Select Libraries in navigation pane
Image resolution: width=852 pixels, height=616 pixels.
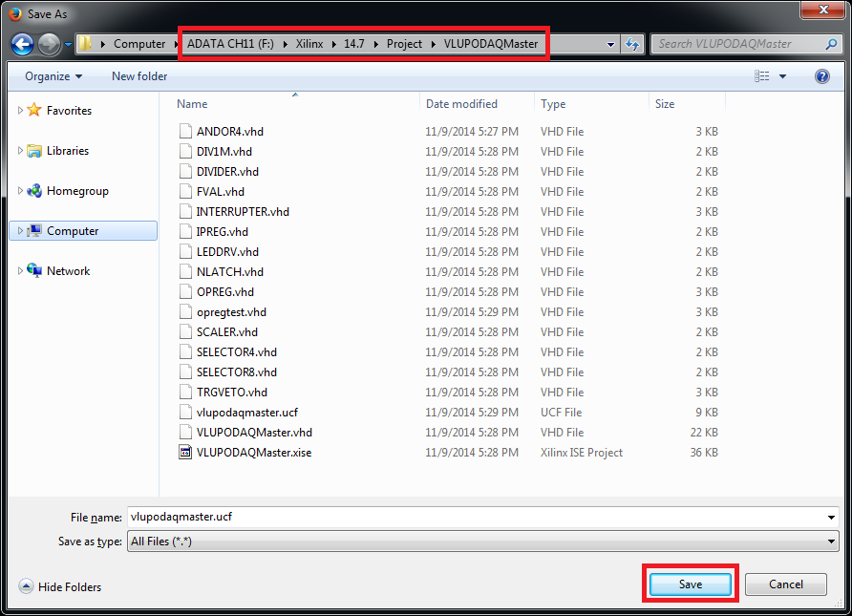(x=68, y=151)
